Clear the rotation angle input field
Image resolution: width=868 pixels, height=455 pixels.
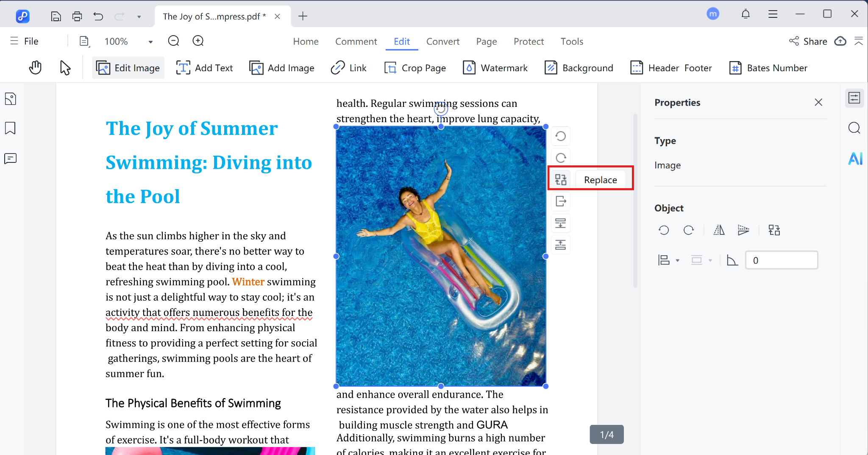tap(781, 260)
